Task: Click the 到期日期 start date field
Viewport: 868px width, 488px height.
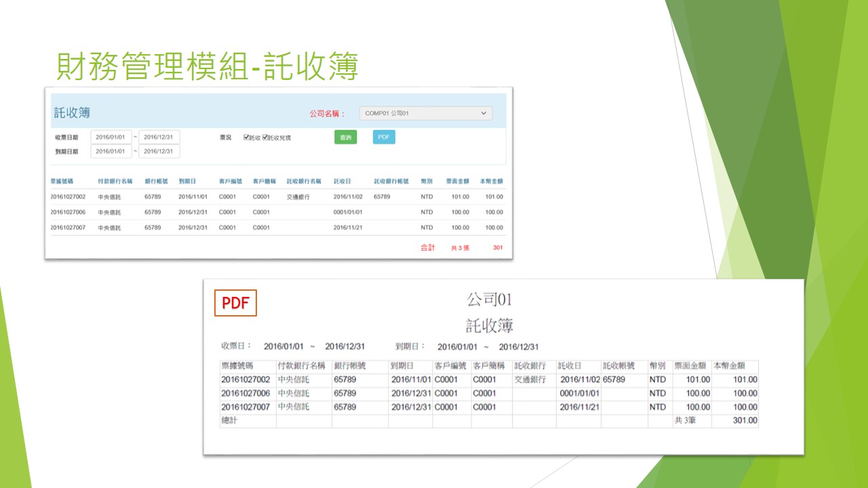Action: pyautogui.click(x=111, y=151)
